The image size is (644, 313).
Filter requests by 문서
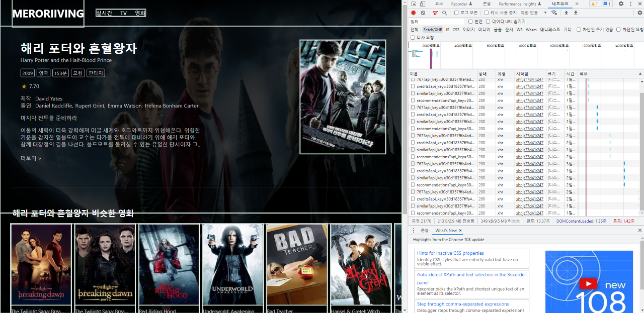tap(509, 30)
